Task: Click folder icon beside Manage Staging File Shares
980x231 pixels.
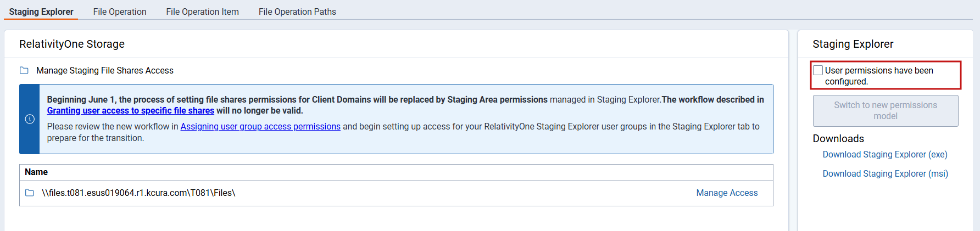Action: point(24,70)
